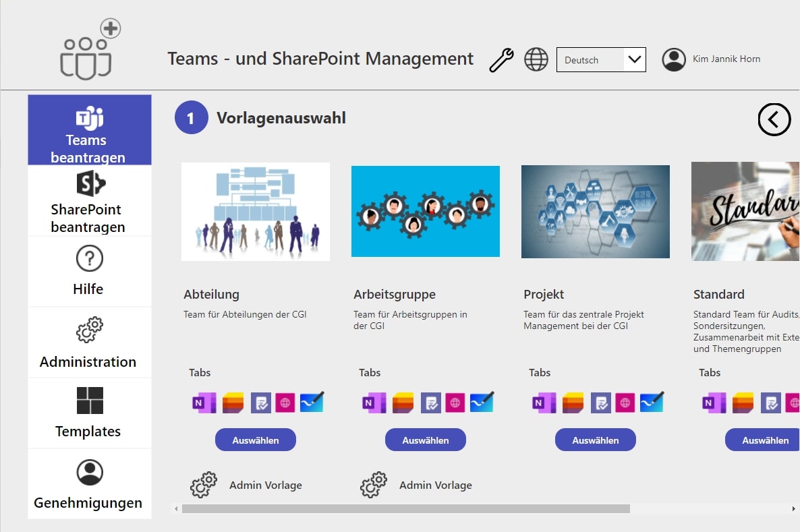Viewport: 800px width, 532px height.
Task: Open the Hilfe help section
Action: pos(89,271)
